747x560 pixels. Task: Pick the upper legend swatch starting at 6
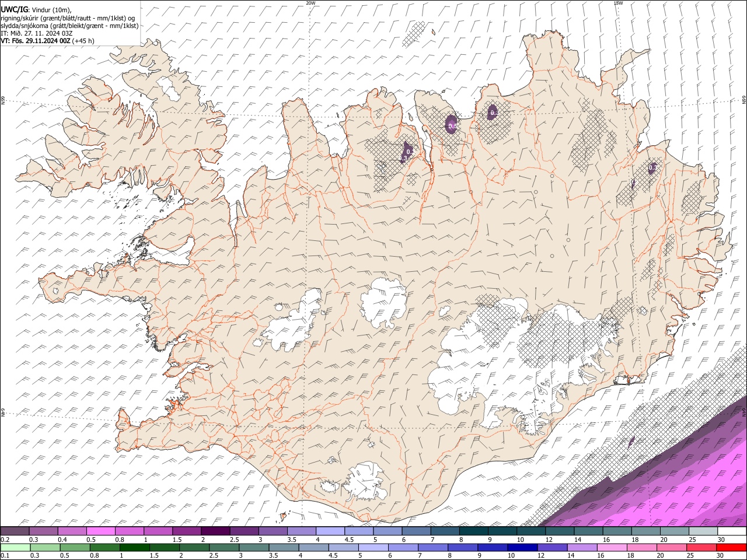[x=416, y=531]
